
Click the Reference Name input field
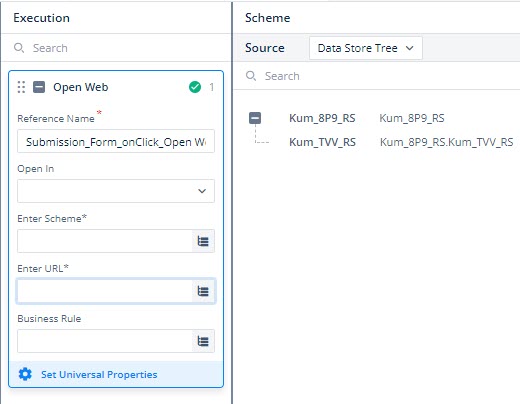116,141
